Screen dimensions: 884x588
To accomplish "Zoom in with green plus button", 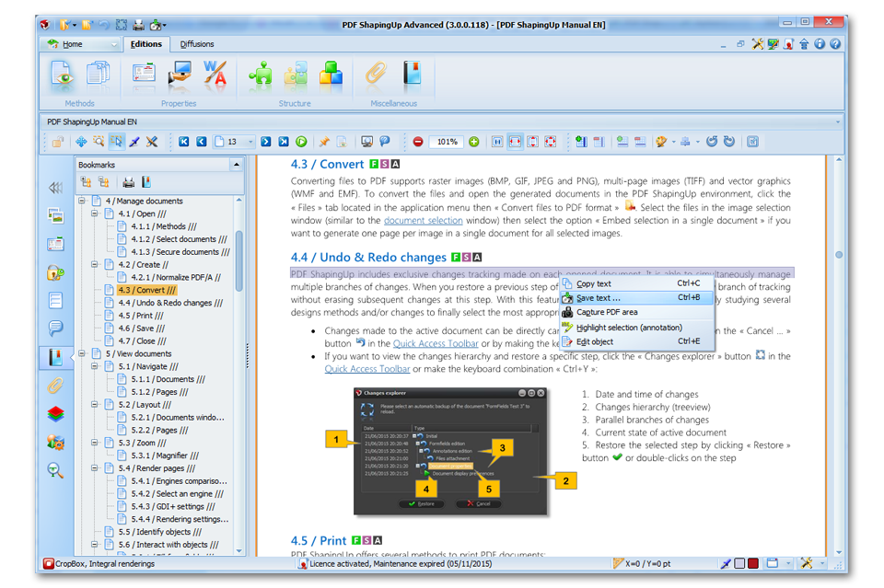I will pos(474,142).
